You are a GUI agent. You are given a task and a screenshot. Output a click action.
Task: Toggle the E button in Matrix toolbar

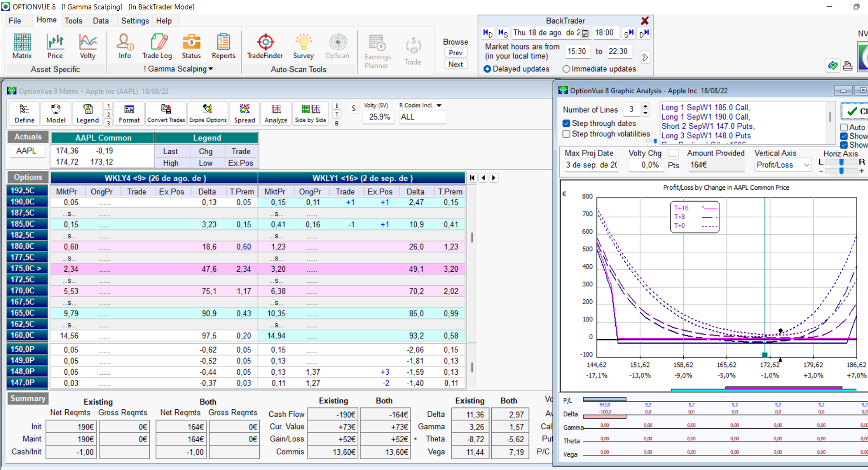[337, 106]
